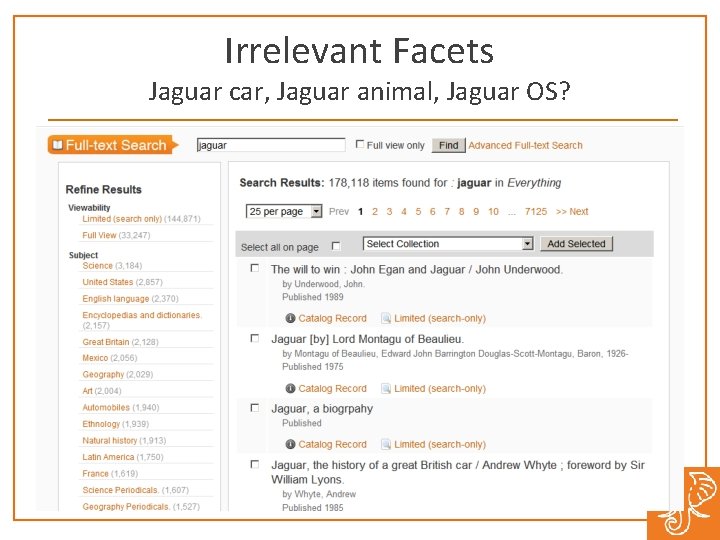
Task: Filter by France subject facet
Action: [x=96, y=474]
